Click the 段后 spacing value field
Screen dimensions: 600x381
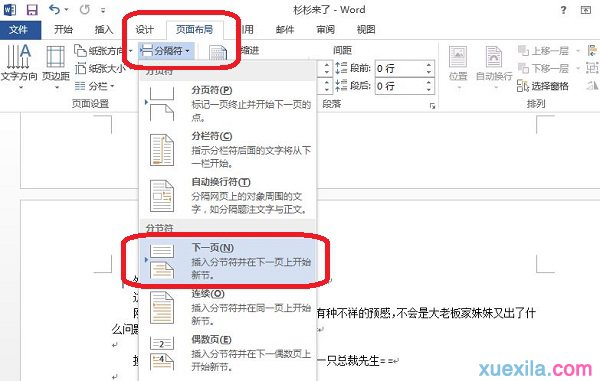pos(399,86)
